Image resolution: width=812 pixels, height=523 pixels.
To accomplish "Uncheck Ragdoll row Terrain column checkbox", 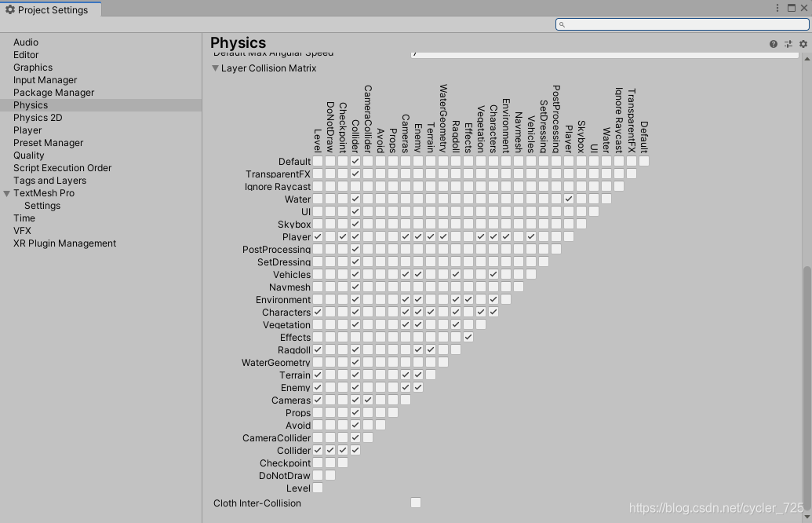I will tap(431, 350).
